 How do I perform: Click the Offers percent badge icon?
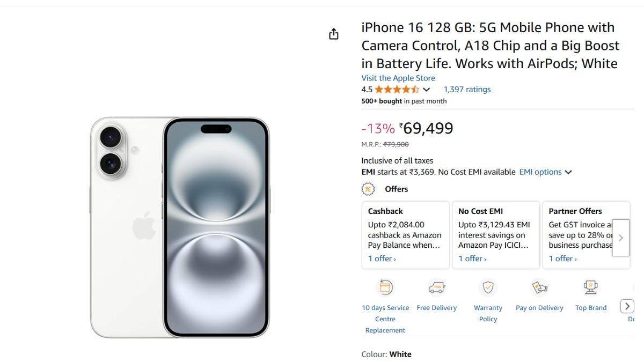click(x=368, y=189)
